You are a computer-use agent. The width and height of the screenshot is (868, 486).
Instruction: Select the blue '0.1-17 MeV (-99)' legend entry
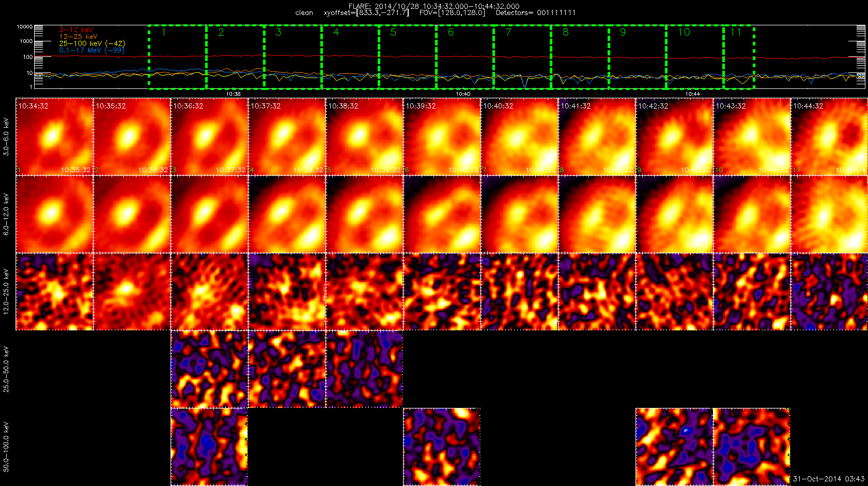click(x=91, y=50)
